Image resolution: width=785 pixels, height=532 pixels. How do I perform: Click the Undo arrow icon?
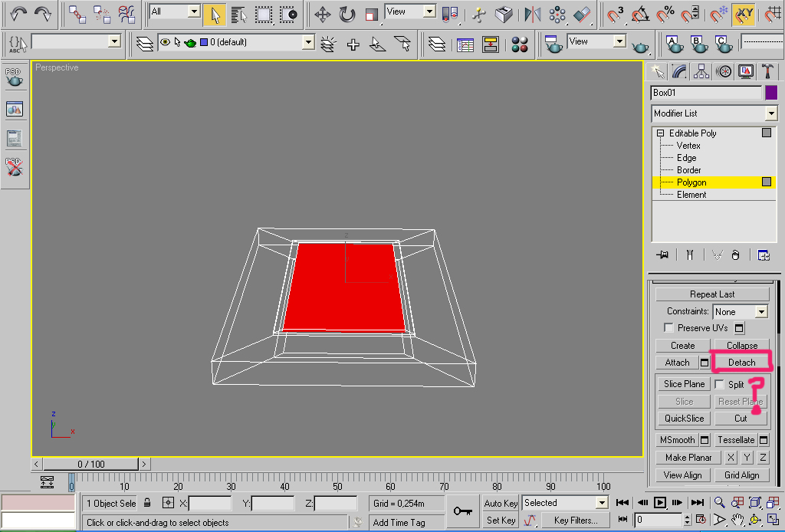[18, 14]
